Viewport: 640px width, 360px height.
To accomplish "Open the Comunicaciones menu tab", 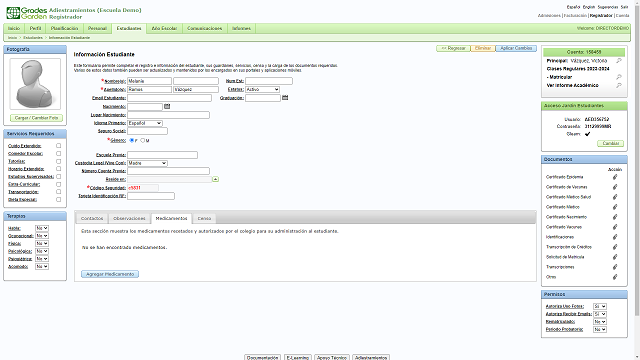I will tap(204, 29).
